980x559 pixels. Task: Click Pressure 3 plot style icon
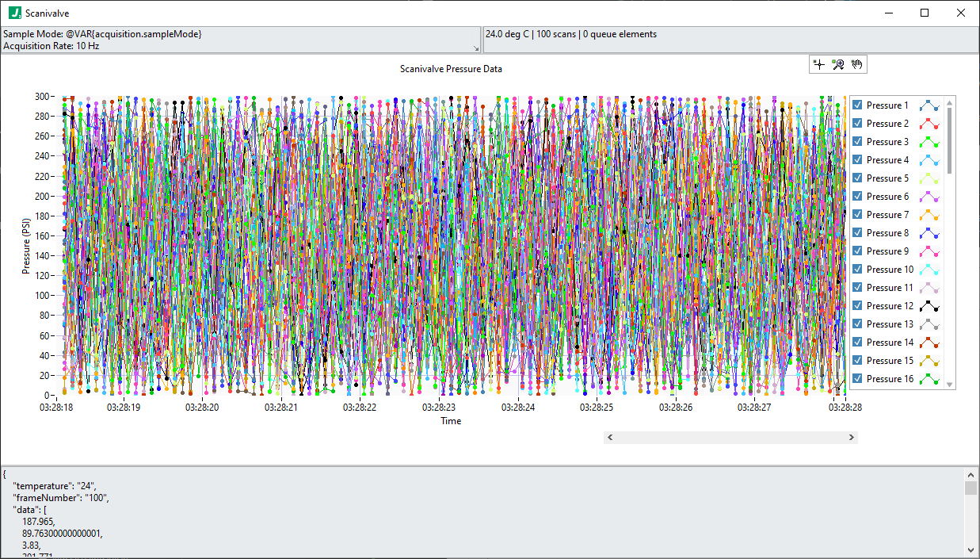point(929,142)
